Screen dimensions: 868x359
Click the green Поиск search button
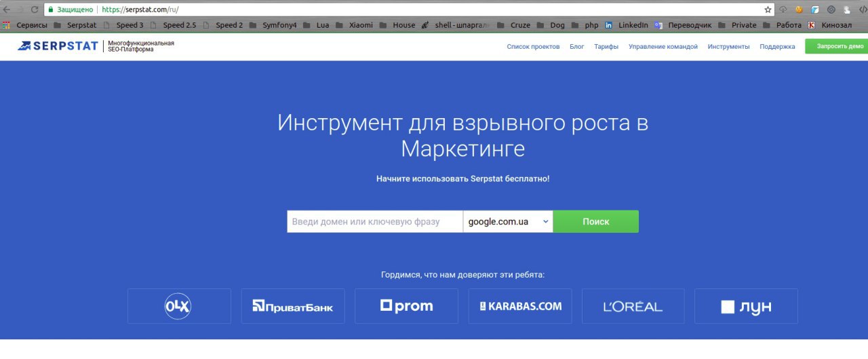(x=595, y=221)
